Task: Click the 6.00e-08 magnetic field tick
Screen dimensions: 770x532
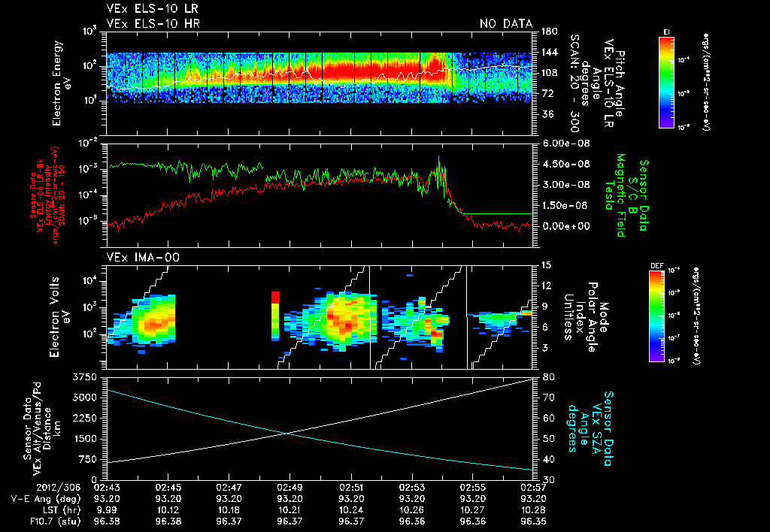Action: coord(565,144)
